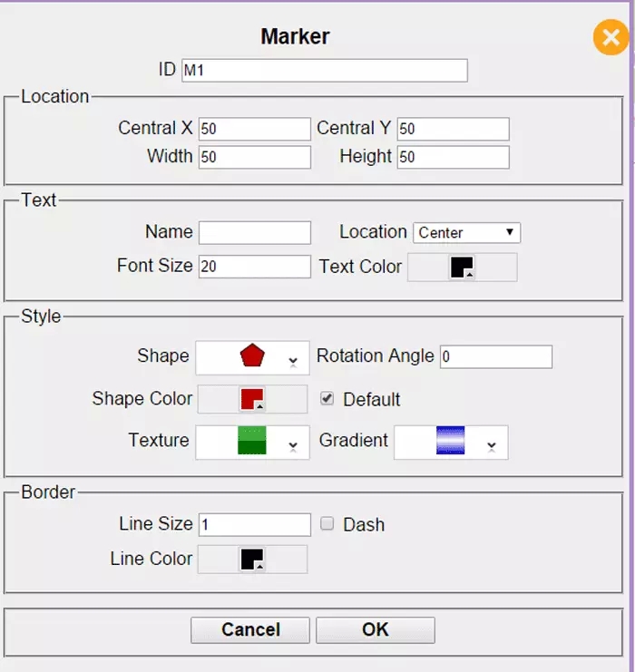The width and height of the screenshot is (635, 672).
Task: Expand the Gradient dropdown arrow
Action: [492, 445]
